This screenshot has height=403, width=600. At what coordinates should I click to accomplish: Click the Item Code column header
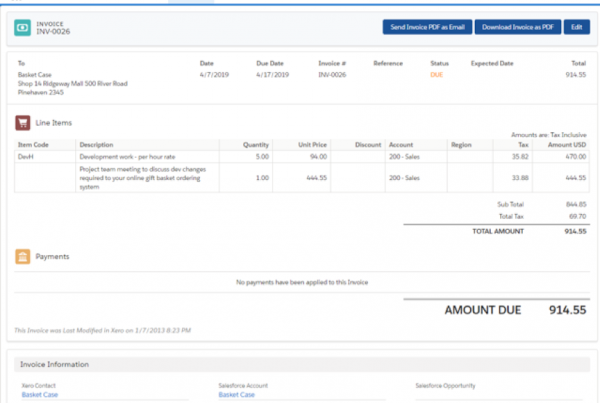(35, 144)
